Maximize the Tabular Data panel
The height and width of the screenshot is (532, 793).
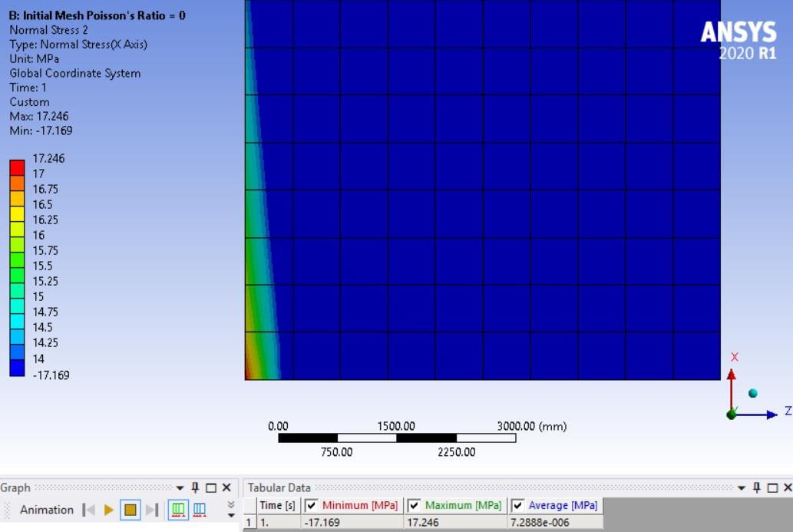[772, 488]
